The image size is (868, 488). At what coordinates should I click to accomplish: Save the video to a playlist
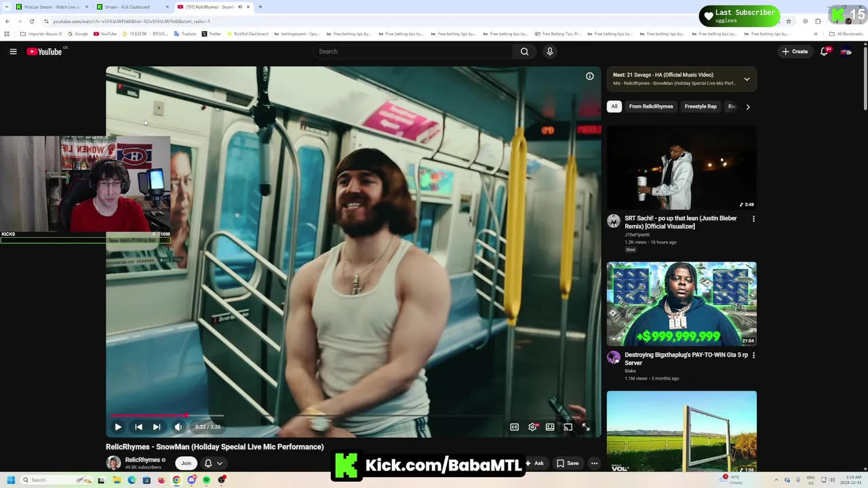coord(568,463)
